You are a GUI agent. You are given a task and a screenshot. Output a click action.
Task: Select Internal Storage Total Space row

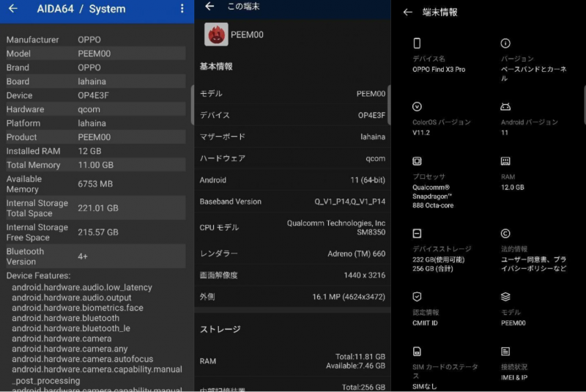coord(96,208)
